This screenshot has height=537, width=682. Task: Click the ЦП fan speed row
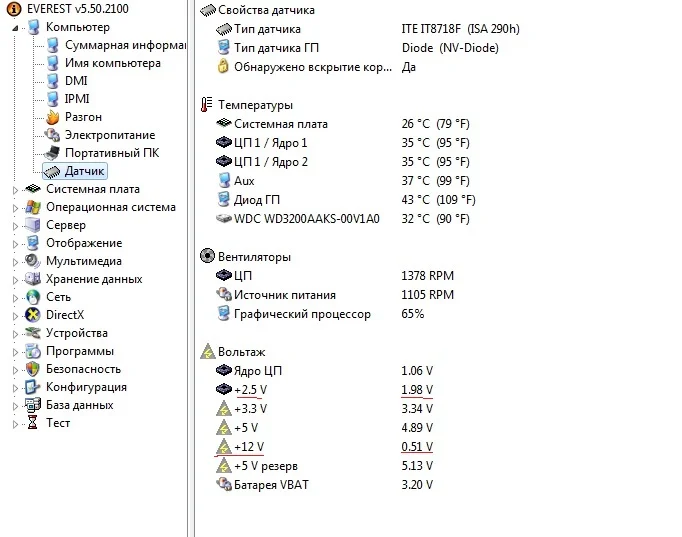pos(243,276)
